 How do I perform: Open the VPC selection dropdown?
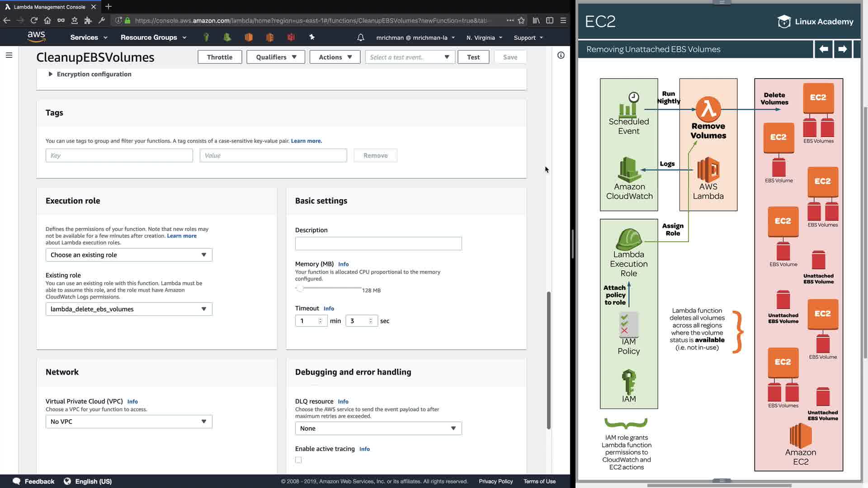[129, 422]
